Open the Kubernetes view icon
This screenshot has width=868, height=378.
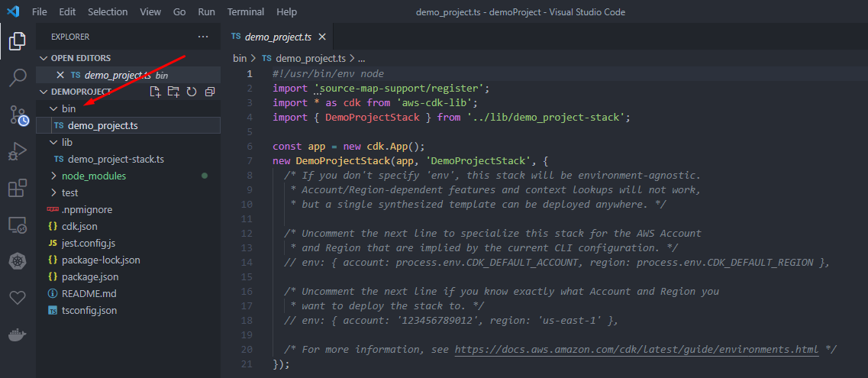(x=18, y=262)
